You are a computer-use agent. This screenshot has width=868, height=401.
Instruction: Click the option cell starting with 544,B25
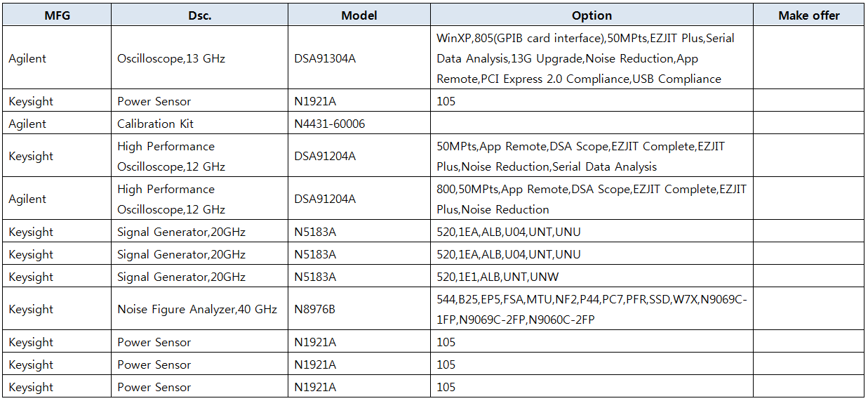pos(592,309)
